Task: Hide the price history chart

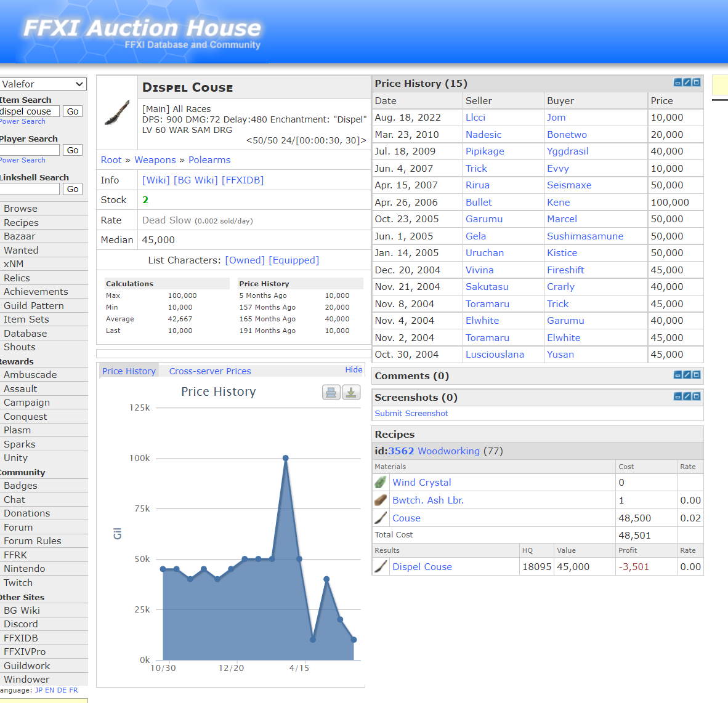Action: coord(354,369)
